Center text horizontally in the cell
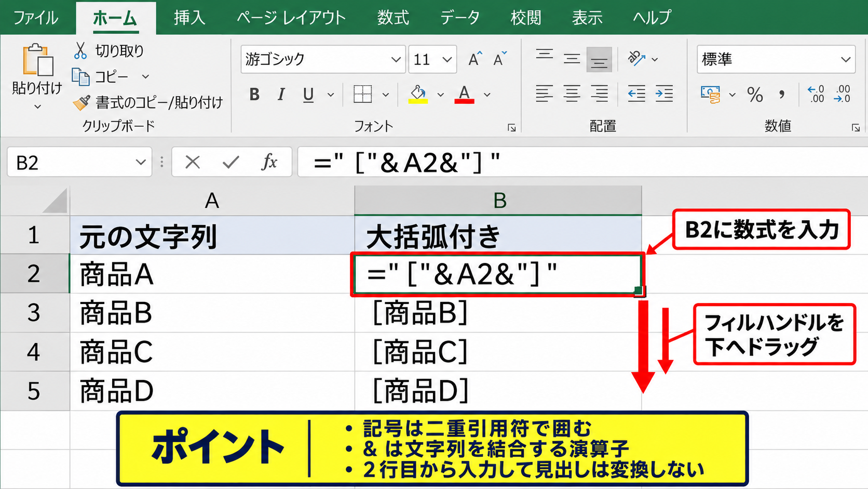 coord(572,94)
